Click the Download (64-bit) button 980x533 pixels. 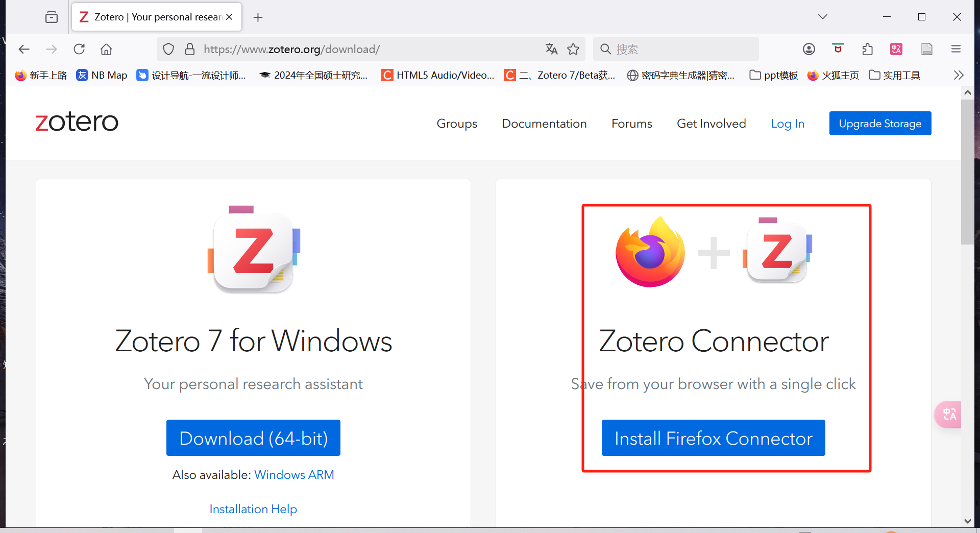[x=253, y=438]
